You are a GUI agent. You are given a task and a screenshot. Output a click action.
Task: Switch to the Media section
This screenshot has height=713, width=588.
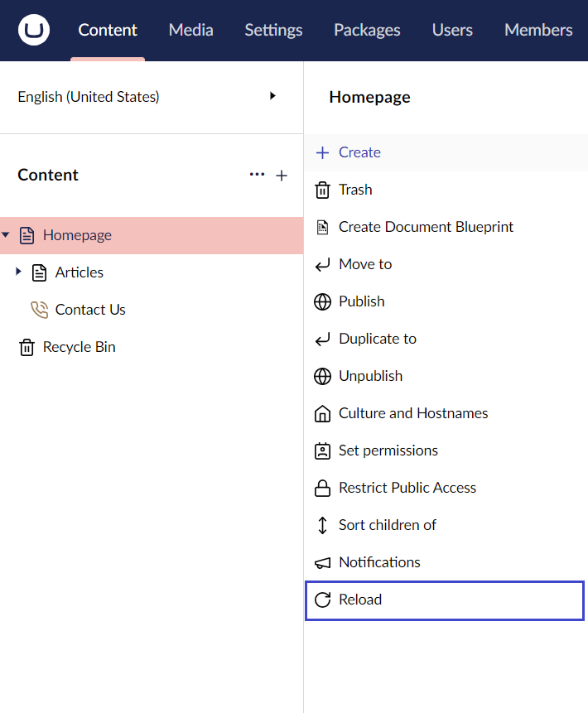coord(190,30)
